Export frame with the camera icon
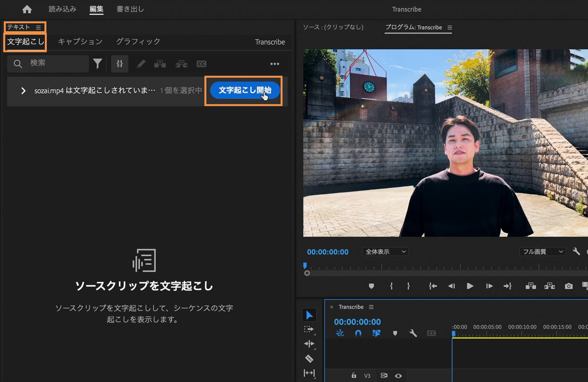The width and height of the screenshot is (588, 382). (x=569, y=286)
